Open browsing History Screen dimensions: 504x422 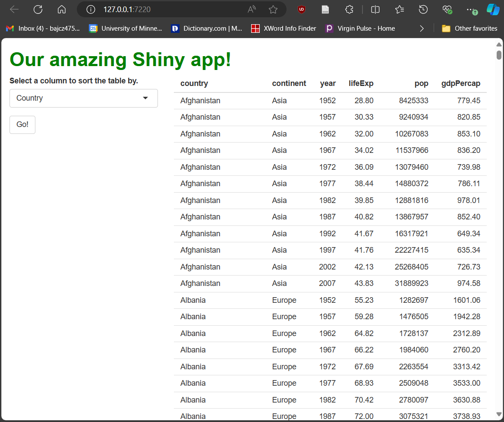click(423, 9)
